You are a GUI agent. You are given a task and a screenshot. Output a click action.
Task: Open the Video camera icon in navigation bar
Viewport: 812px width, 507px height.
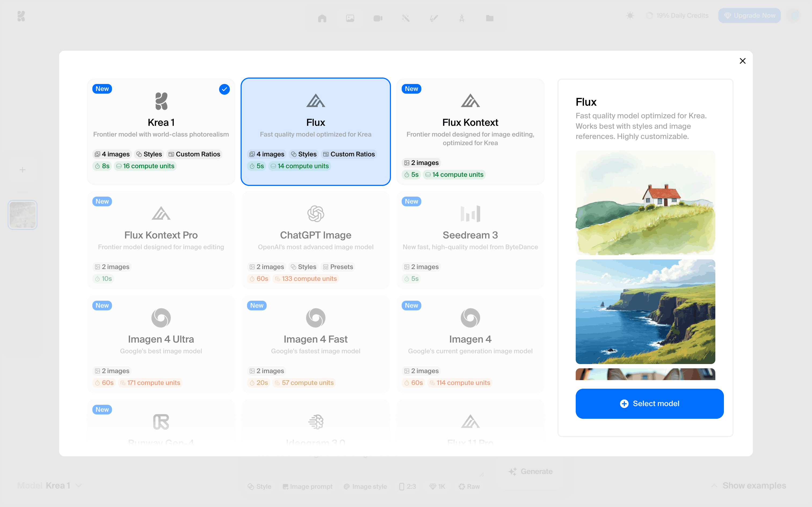378,18
